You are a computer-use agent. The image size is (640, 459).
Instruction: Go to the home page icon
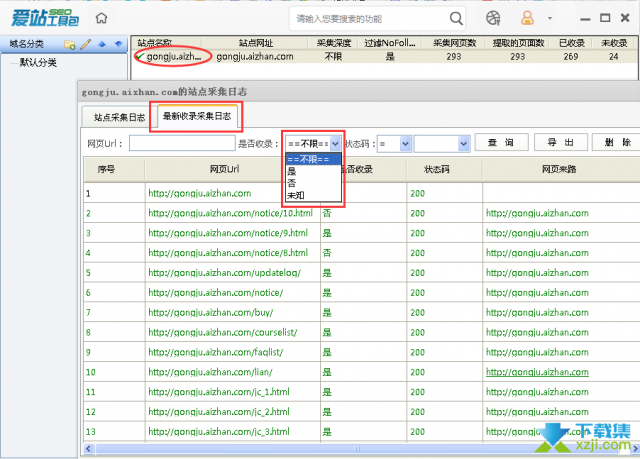(x=101, y=18)
